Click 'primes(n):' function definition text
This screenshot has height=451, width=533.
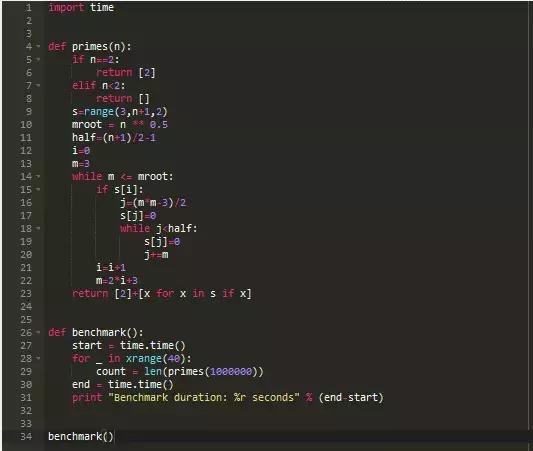point(101,47)
